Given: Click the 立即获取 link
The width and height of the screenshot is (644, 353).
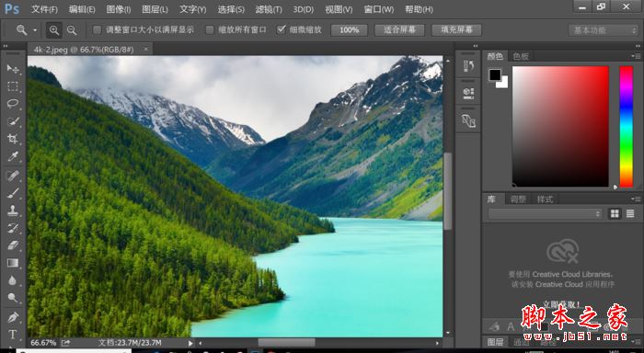Looking at the screenshot, I should [561, 304].
